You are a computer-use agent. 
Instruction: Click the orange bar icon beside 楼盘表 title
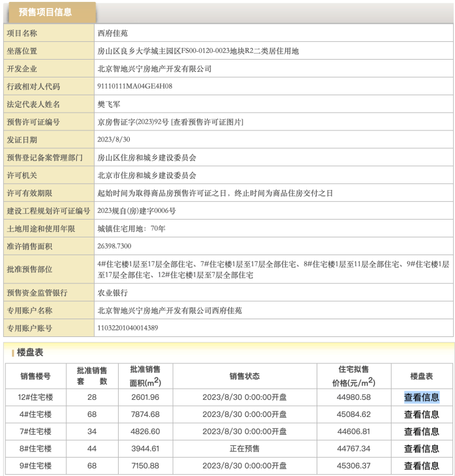click(x=12, y=353)
